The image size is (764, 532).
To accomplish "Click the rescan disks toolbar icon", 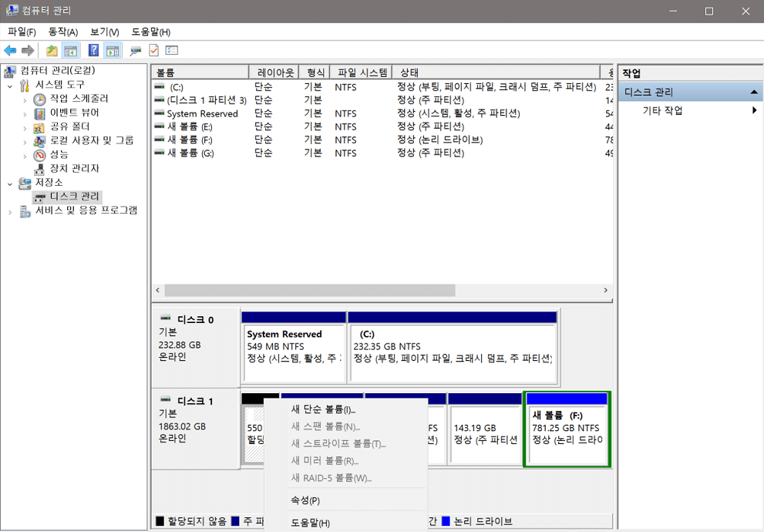I will (136, 49).
